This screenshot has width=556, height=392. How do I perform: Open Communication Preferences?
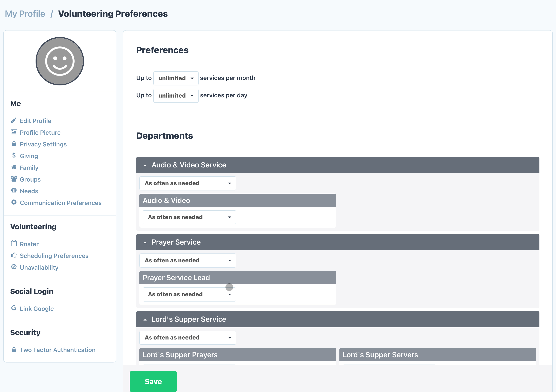61,203
